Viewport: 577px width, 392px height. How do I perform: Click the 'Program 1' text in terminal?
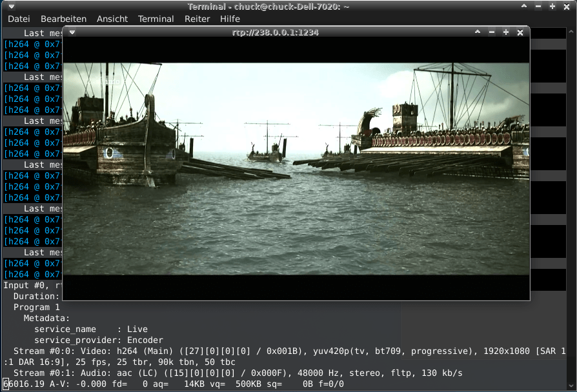tap(36, 308)
